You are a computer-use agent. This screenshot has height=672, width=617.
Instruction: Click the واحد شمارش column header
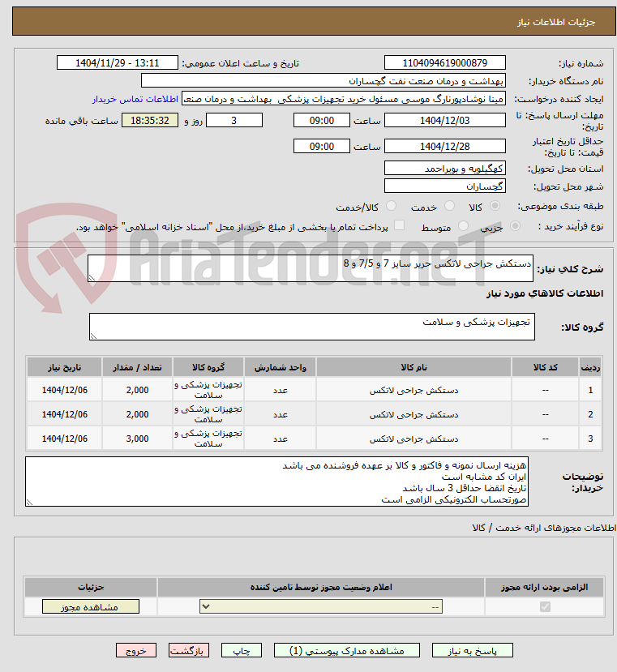(x=281, y=367)
